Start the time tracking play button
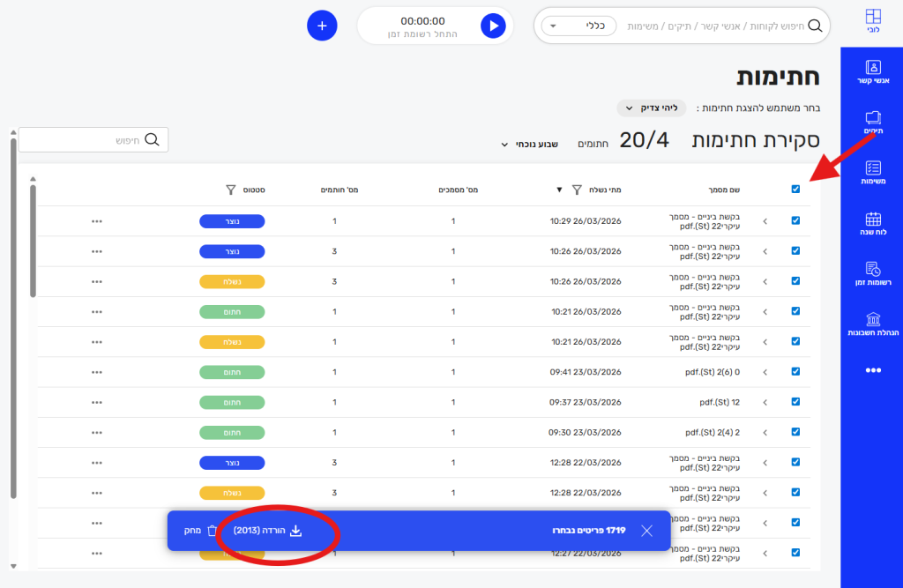Viewport: 903px width, 588px height. [x=493, y=26]
